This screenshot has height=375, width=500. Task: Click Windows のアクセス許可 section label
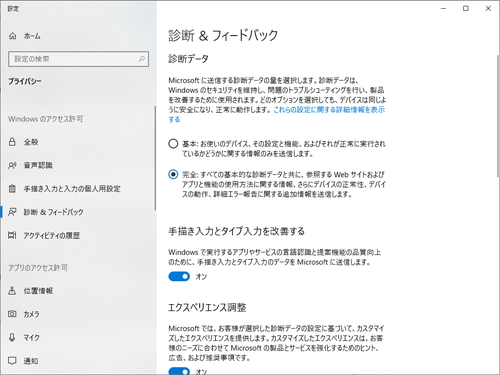(46, 119)
